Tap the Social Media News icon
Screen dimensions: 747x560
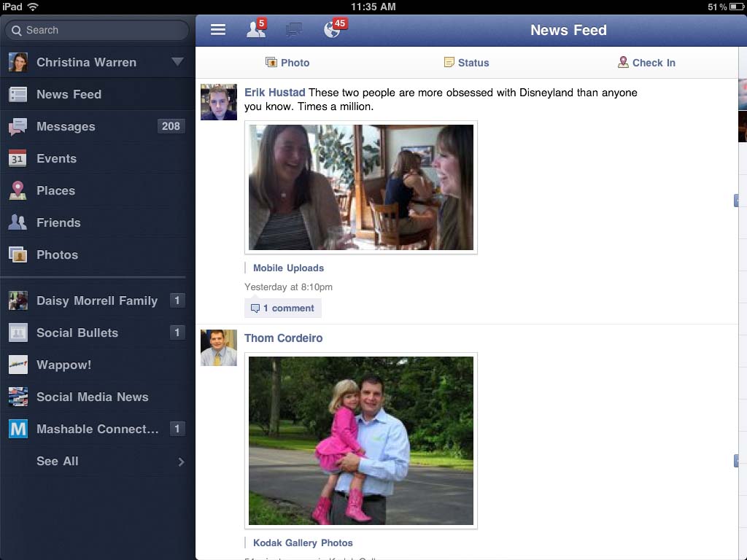(x=18, y=397)
